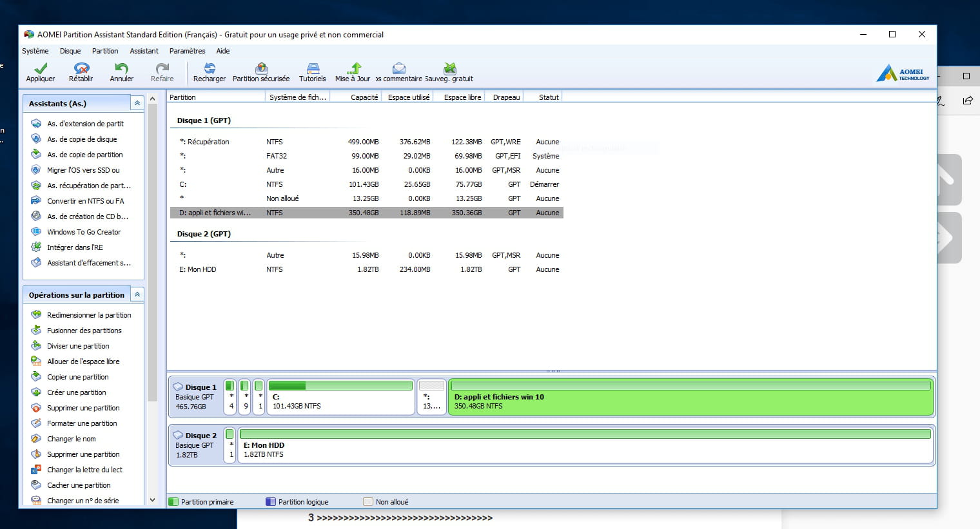Click the Disque 2 Basique GPT label
The height and width of the screenshot is (529, 980).
coord(195,445)
